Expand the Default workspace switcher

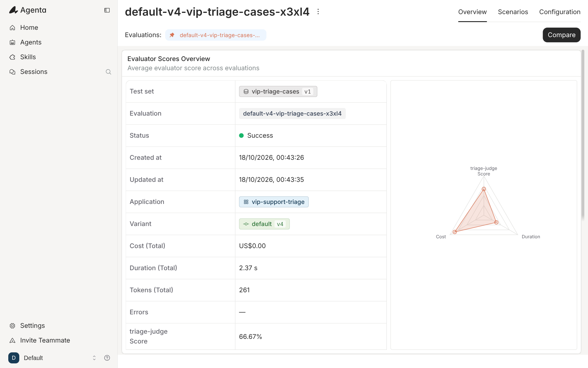coord(94,358)
